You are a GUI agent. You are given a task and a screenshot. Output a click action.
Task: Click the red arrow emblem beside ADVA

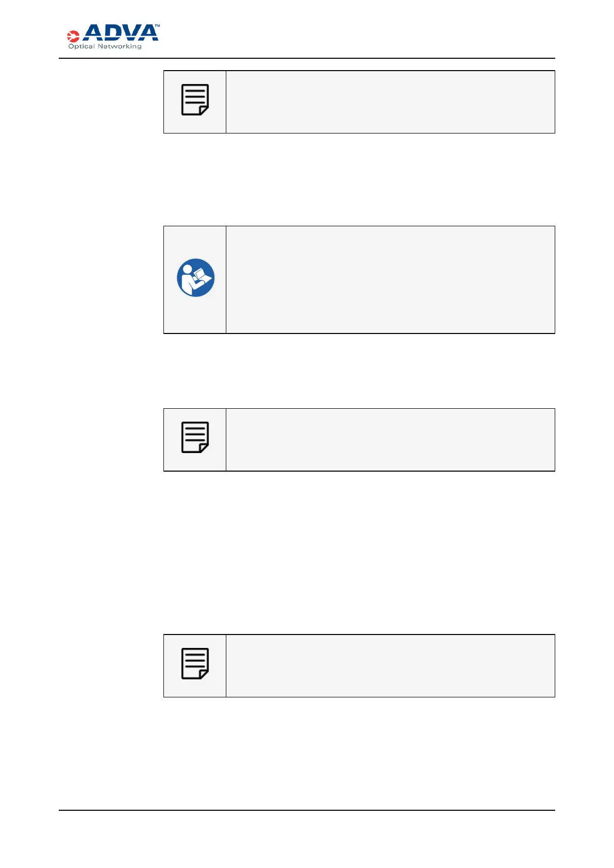[73, 36]
